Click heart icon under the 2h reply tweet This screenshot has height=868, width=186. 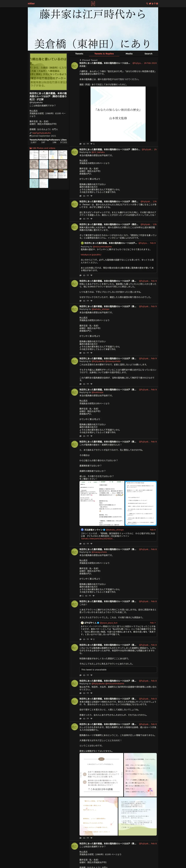tap(92, 196)
